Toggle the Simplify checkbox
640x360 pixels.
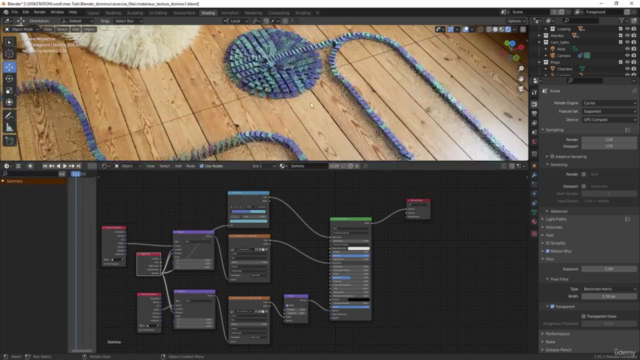point(548,243)
